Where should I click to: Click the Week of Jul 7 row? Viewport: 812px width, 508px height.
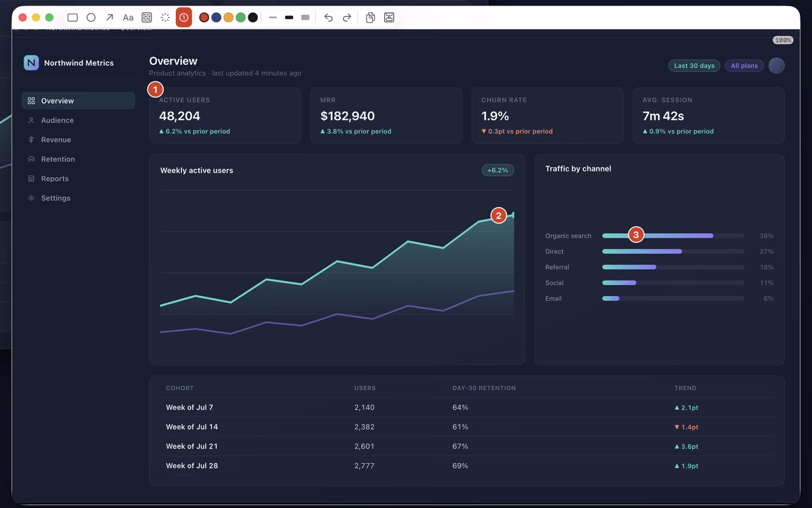click(467, 408)
